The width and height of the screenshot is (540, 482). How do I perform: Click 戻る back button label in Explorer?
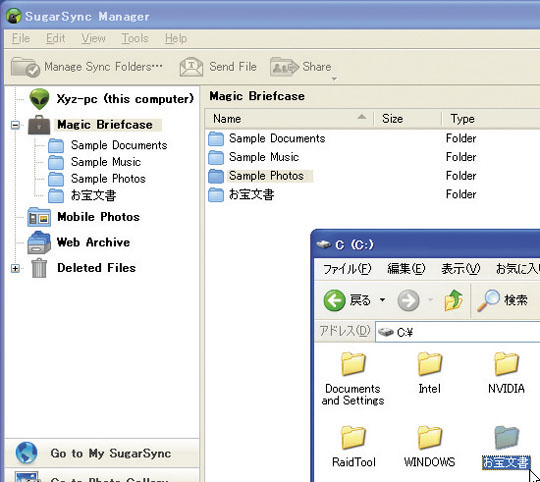[x=360, y=300]
